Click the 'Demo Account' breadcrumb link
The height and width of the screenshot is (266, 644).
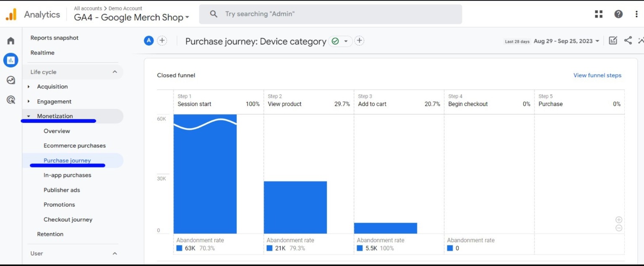pos(125,8)
